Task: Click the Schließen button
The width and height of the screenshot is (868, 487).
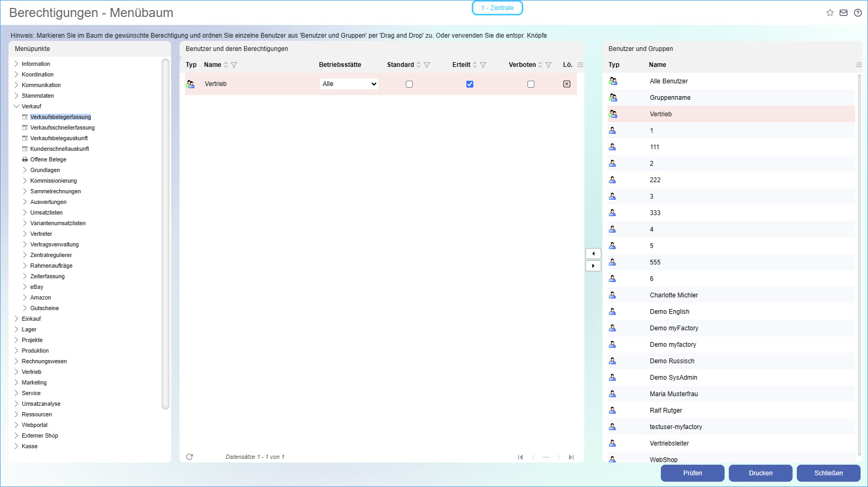Action: pos(828,473)
